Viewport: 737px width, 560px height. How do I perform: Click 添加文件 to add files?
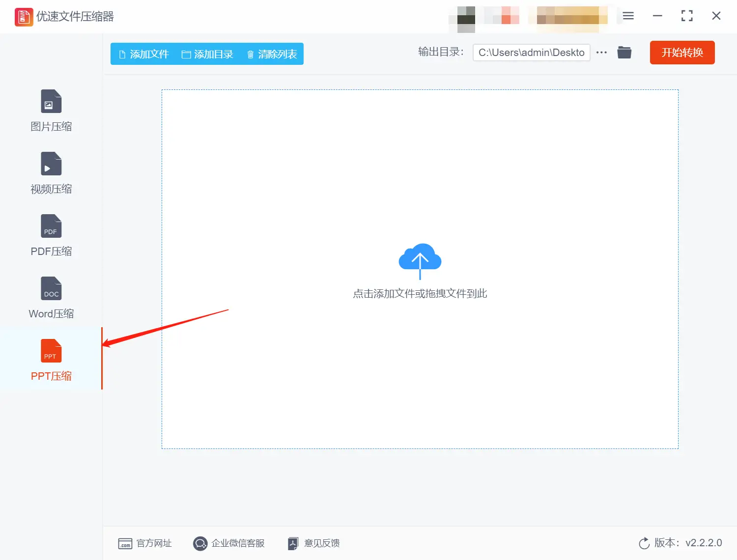point(143,54)
